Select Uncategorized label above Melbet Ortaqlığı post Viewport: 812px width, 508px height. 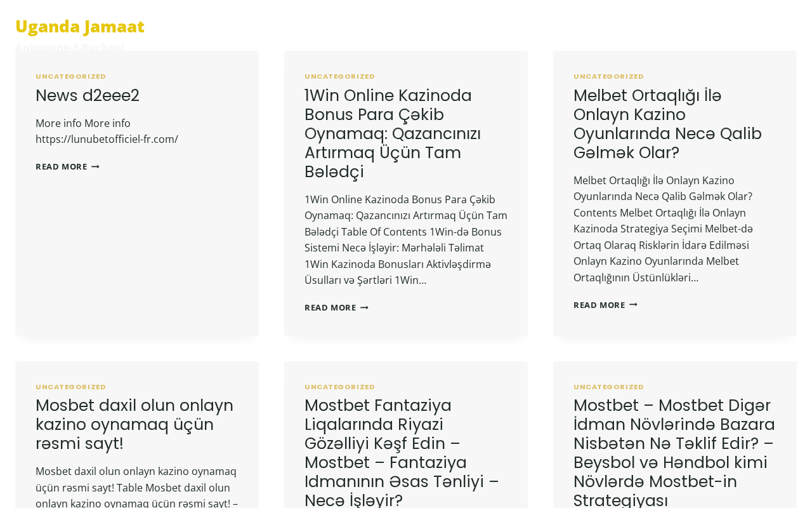tap(609, 76)
